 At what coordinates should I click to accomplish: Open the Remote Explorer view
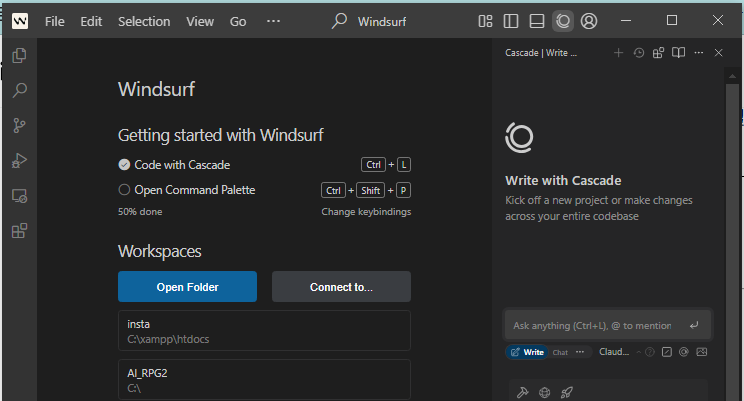tap(19, 196)
